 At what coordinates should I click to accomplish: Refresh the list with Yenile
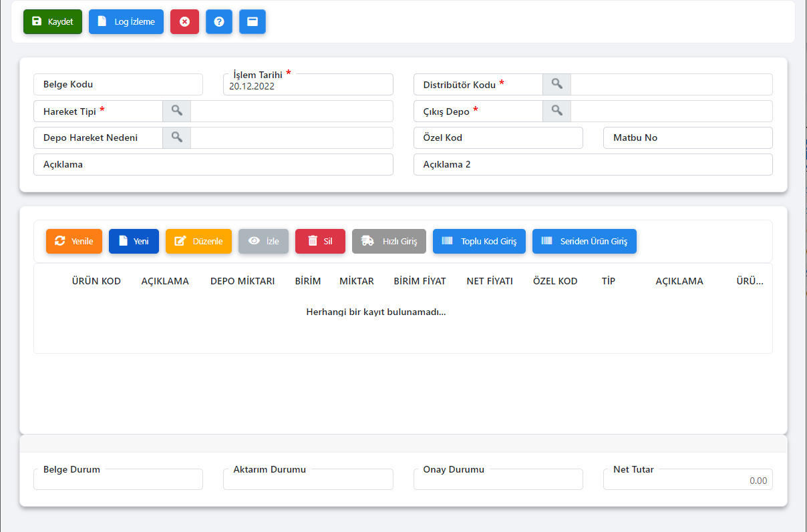(73, 241)
